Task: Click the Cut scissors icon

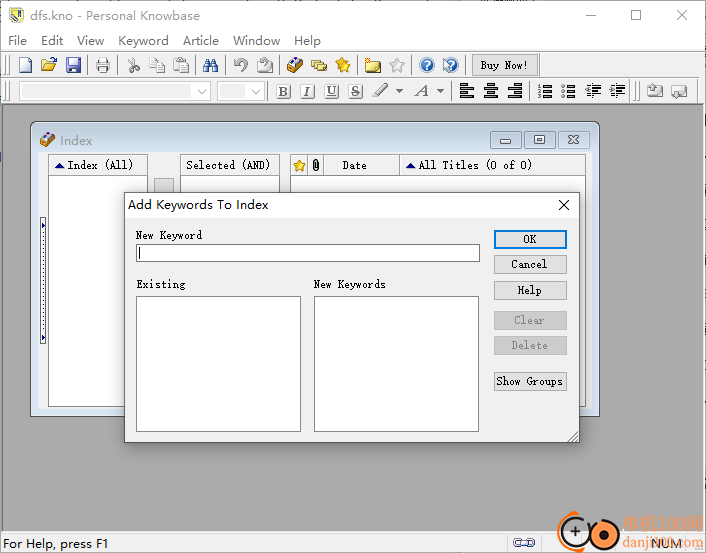Action: [133, 65]
